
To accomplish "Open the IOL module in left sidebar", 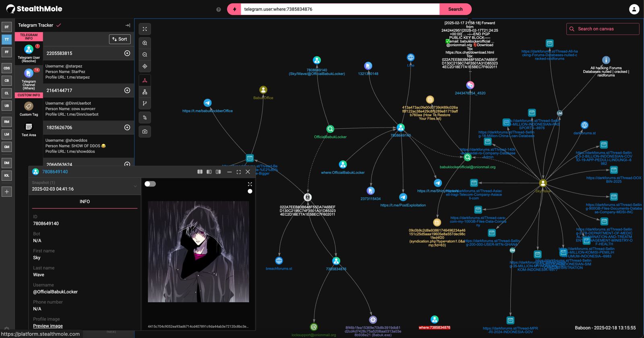I will coord(7,175).
